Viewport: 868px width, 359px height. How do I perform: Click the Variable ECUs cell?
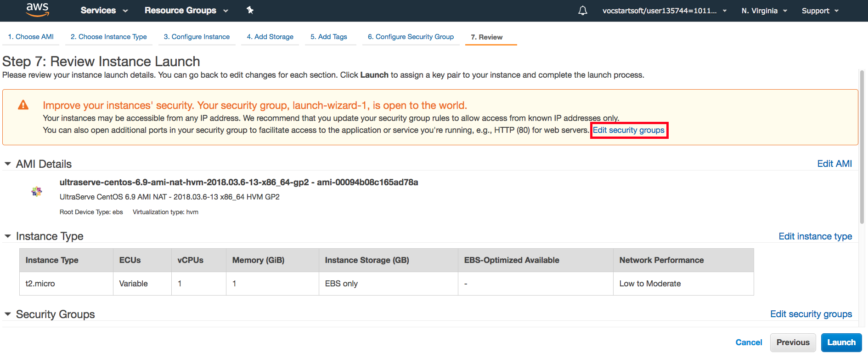click(142, 284)
